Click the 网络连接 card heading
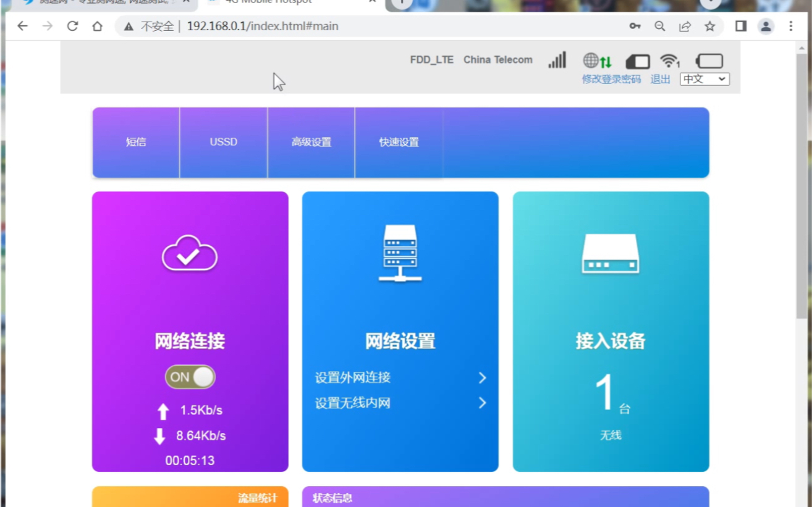The height and width of the screenshot is (507, 812). point(190,341)
